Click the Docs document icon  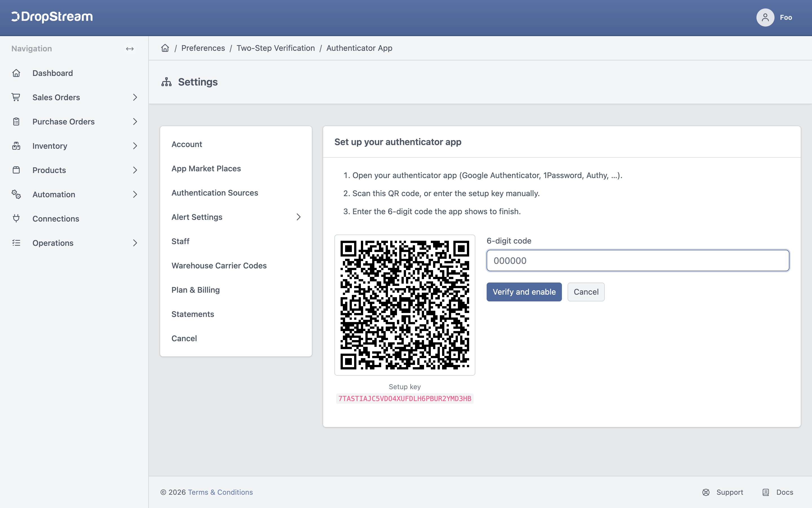click(766, 492)
